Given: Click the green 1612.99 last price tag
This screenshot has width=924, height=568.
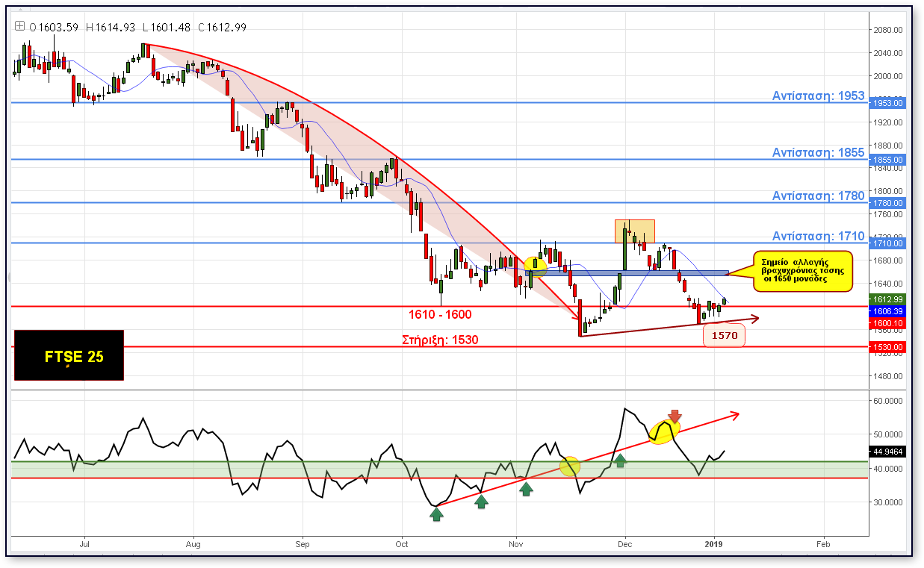Looking at the screenshot, I should [887, 299].
